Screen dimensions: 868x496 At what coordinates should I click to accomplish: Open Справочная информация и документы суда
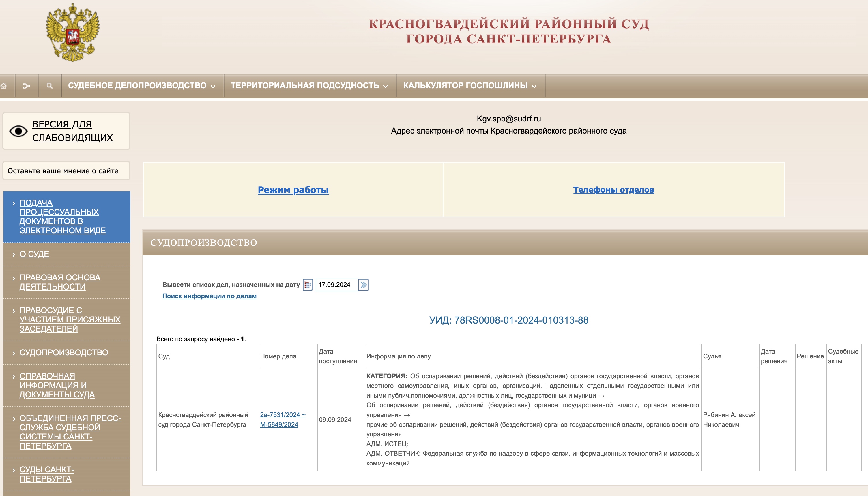click(57, 385)
